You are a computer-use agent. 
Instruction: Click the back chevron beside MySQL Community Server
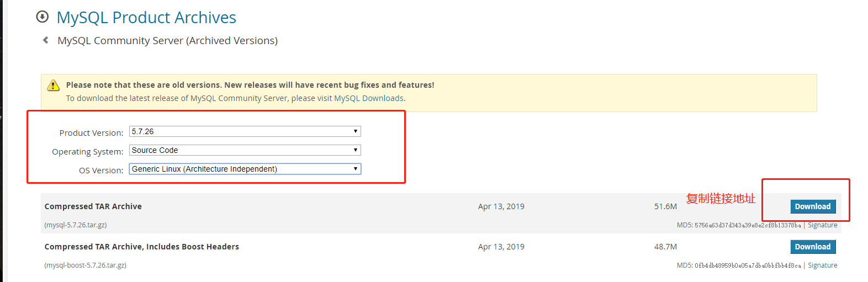(x=46, y=40)
